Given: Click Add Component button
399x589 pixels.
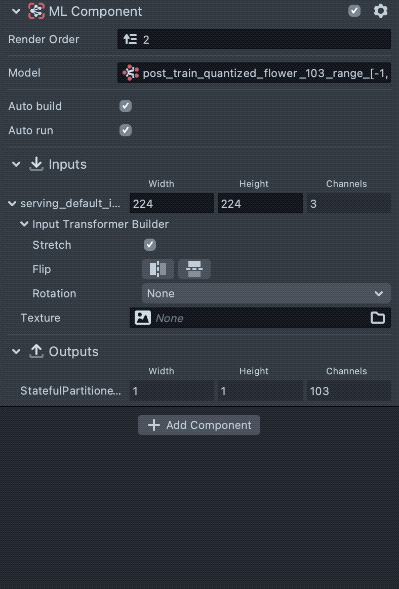Looking at the screenshot, I should click(x=199, y=425).
